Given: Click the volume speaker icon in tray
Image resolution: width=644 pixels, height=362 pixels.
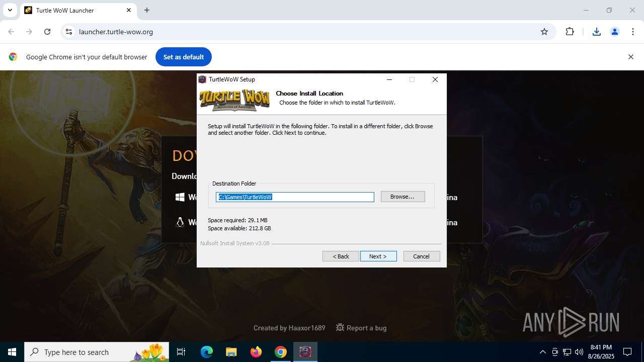Looking at the screenshot, I should click(x=579, y=352).
